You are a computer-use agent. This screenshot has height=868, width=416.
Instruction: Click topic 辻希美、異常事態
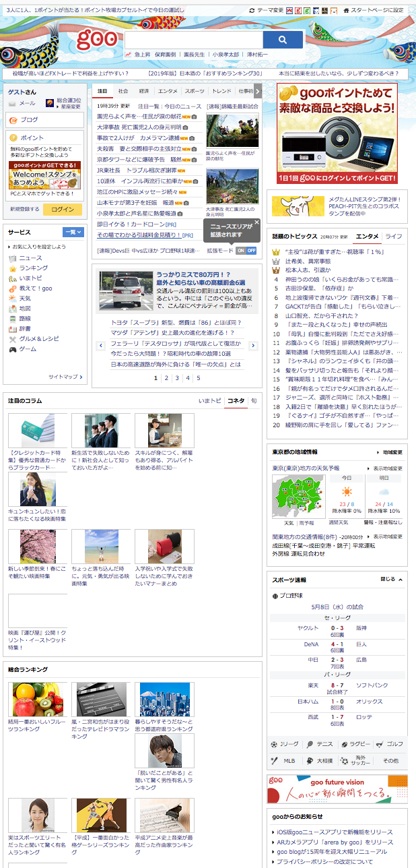(x=308, y=261)
